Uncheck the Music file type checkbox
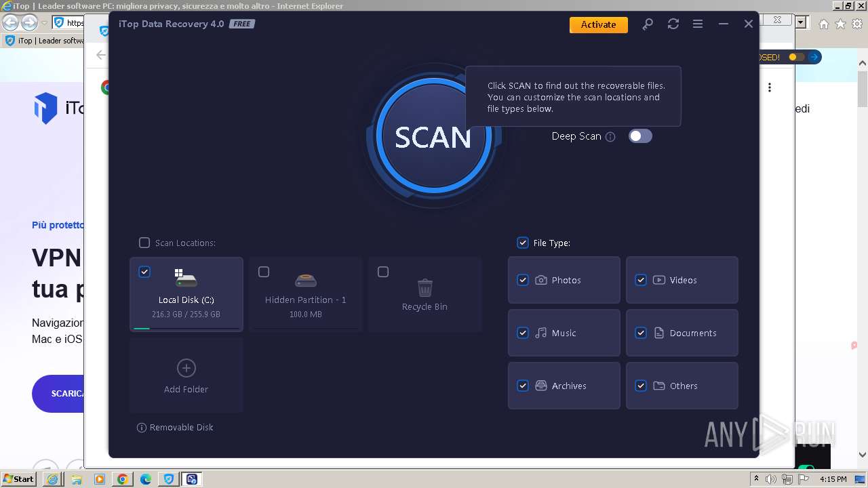This screenshot has width=868, height=488. click(523, 333)
